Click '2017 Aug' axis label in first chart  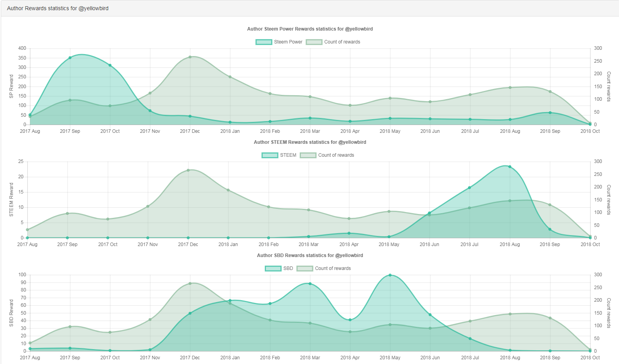click(x=30, y=131)
